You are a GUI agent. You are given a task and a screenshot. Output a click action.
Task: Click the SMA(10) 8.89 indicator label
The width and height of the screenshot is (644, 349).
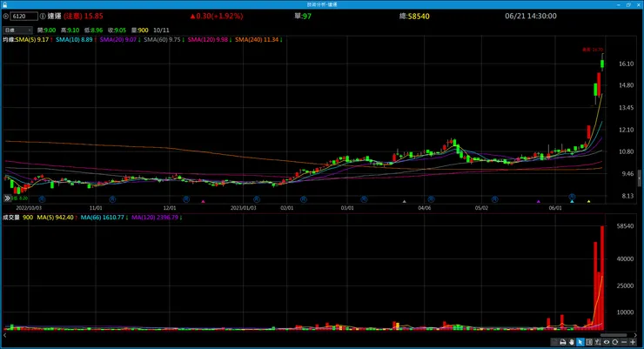[x=76, y=40]
